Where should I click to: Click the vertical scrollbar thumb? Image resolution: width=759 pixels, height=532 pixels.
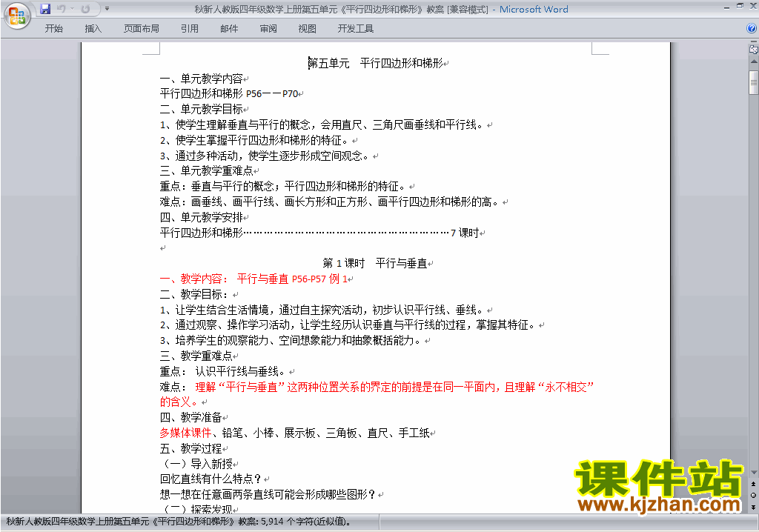click(x=754, y=82)
